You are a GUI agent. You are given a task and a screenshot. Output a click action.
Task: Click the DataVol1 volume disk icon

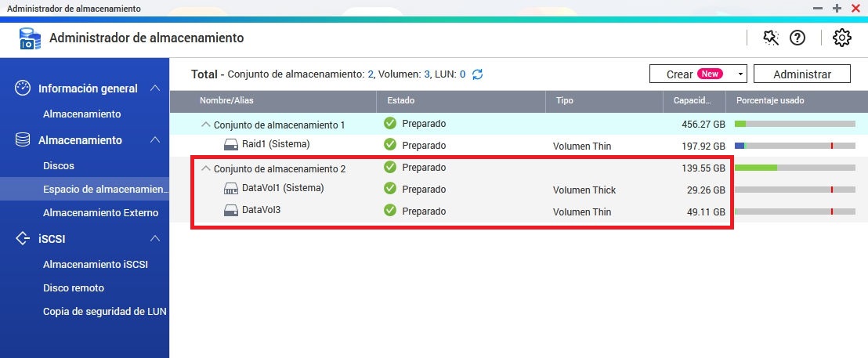[231, 189]
